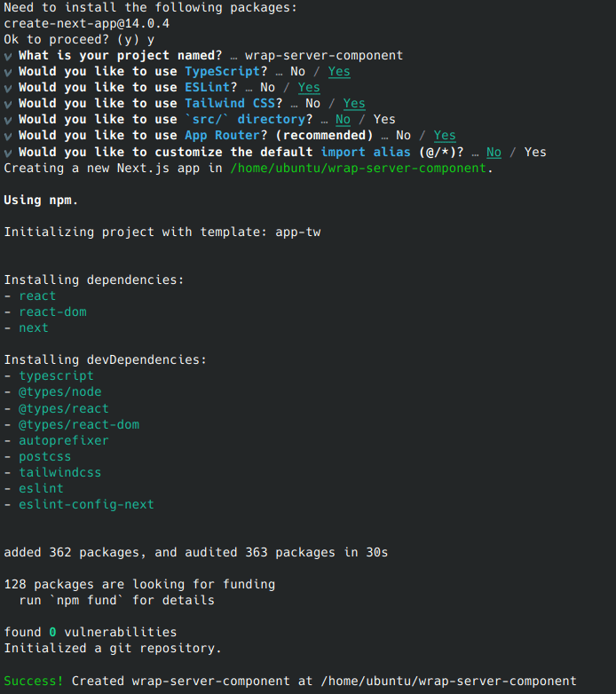Click the checkmark beside the Tailwind CSS prompt
The image size is (616, 694).
[x=8, y=103]
